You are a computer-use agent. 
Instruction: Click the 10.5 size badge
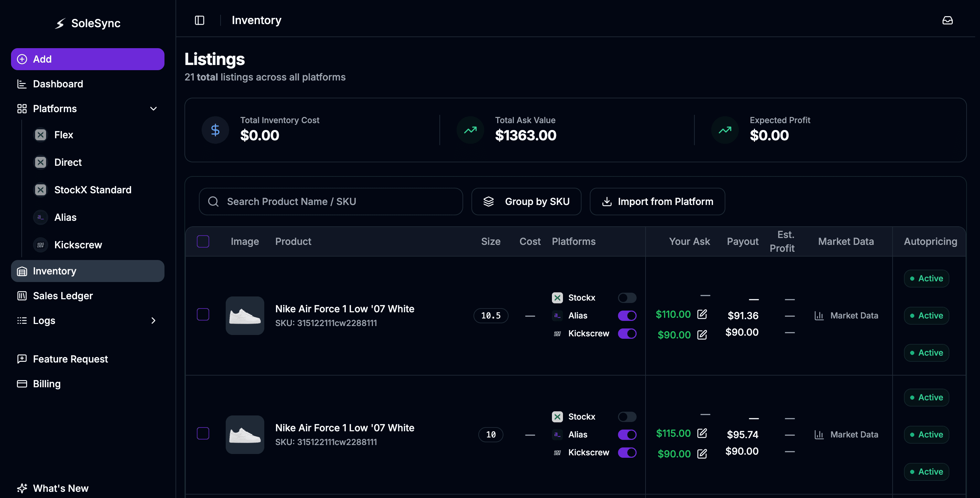tap(491, 315)
